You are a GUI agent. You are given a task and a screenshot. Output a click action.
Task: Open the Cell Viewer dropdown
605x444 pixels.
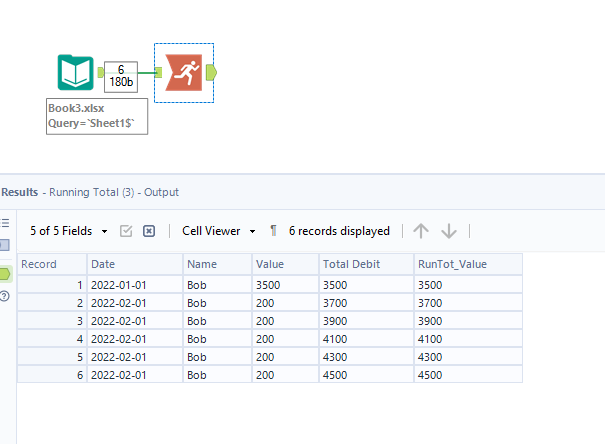click(218, 231)
